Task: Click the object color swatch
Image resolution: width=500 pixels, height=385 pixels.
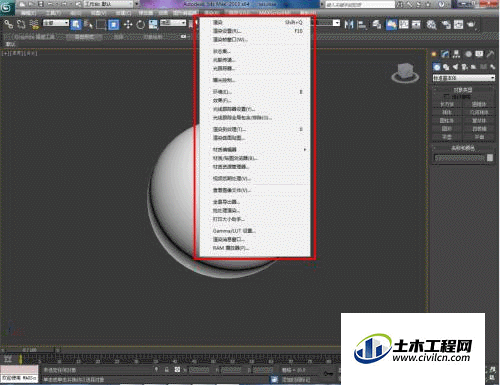Action: point(490,158)
